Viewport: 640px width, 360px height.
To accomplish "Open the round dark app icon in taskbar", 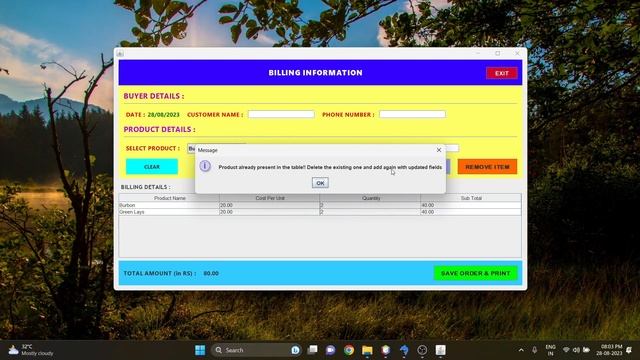I will click(x=422, y=350).
